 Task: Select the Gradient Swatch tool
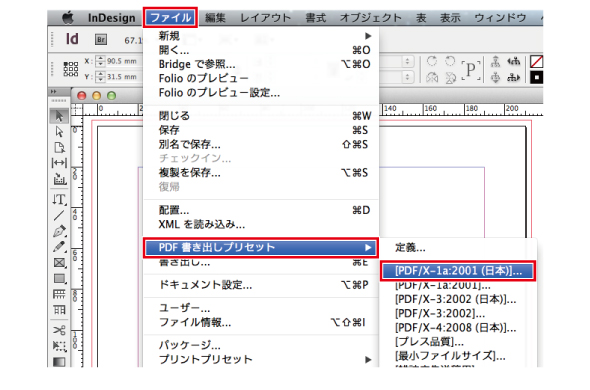pyautogui.click(x=59, y=362)
